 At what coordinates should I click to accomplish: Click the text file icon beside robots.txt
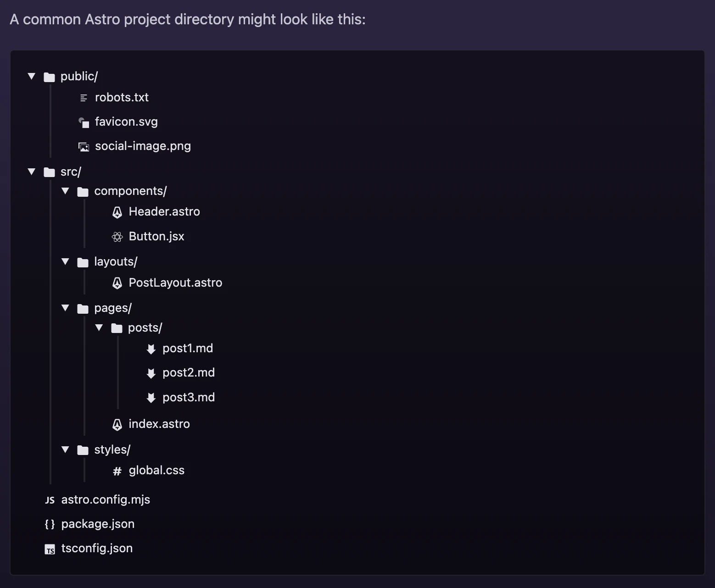[x=84, y=98]
